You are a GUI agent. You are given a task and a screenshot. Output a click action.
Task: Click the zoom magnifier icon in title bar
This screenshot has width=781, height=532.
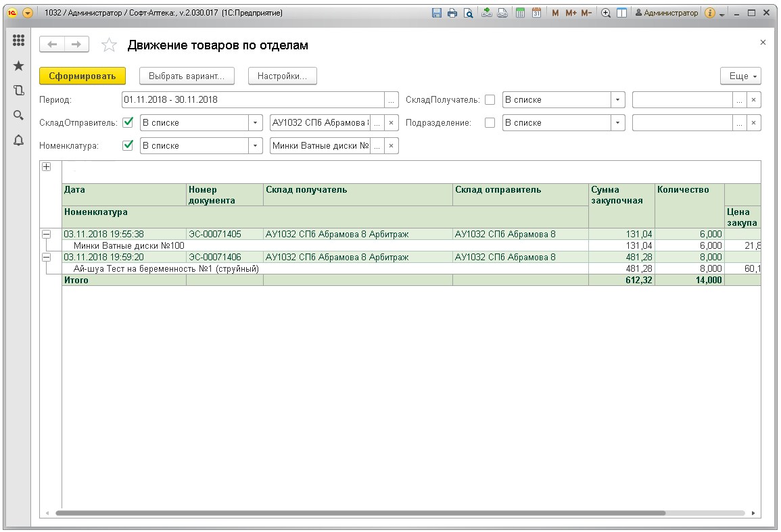click(606, 13)
